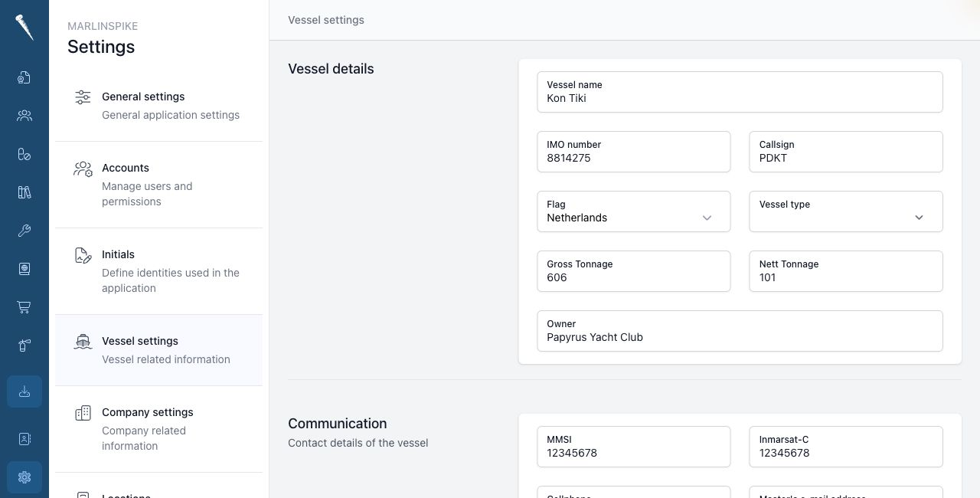Click the MARLINSPIKE label above Settings

[103, 26]
